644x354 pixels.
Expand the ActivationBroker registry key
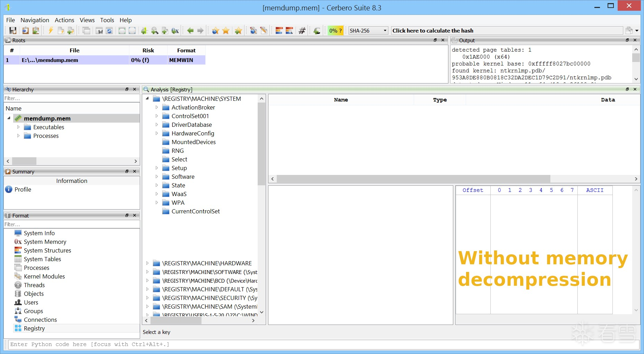click(x=156, y=107)
